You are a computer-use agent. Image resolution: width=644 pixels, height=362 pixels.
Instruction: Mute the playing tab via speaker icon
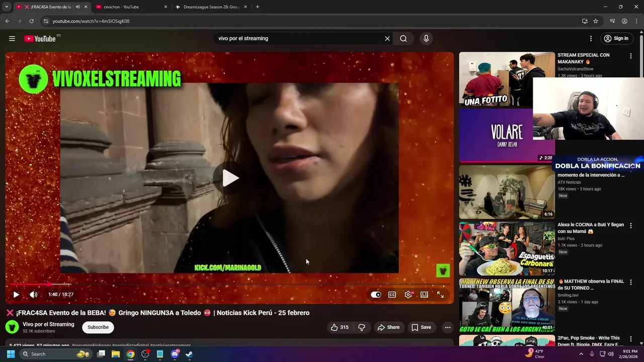(77, 7)
